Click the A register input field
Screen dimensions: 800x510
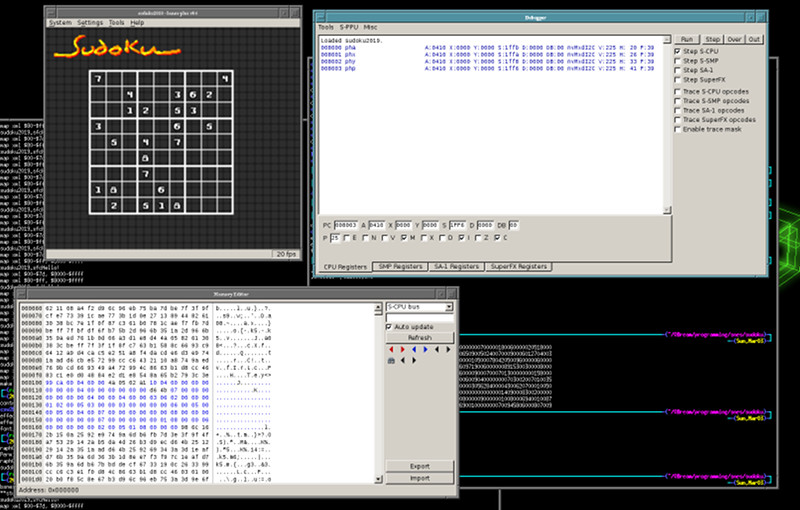click(377, 225)
